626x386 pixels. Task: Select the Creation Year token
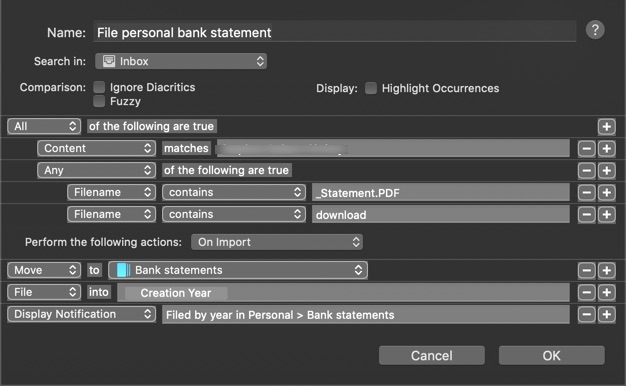176,293
